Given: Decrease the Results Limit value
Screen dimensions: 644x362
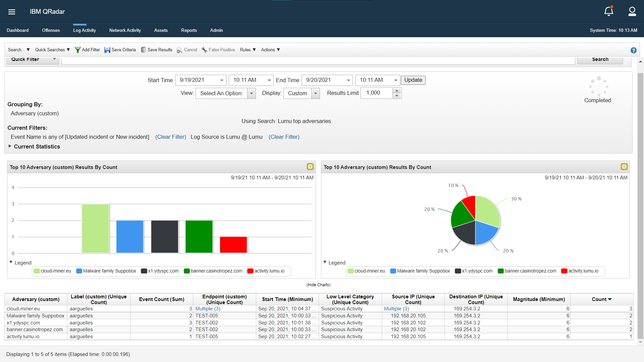Looking at the screenshot, I should pyautogui.click(x=397, y=96).
